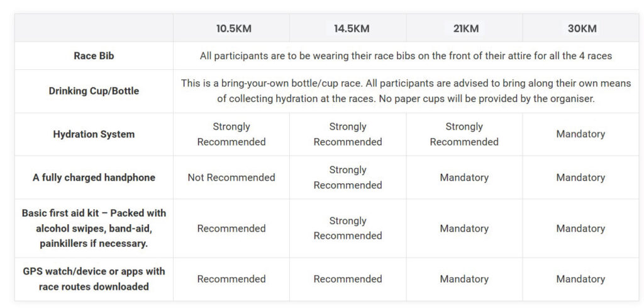
Task: Click the 21KM column header
Action: tap(464, 28)
